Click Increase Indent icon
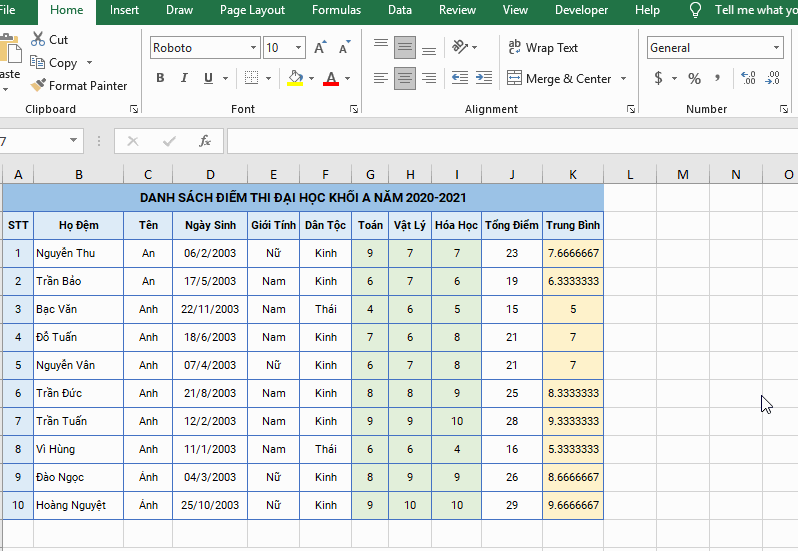The width and height of the screenshot is (798, 551). click(483, 78)
